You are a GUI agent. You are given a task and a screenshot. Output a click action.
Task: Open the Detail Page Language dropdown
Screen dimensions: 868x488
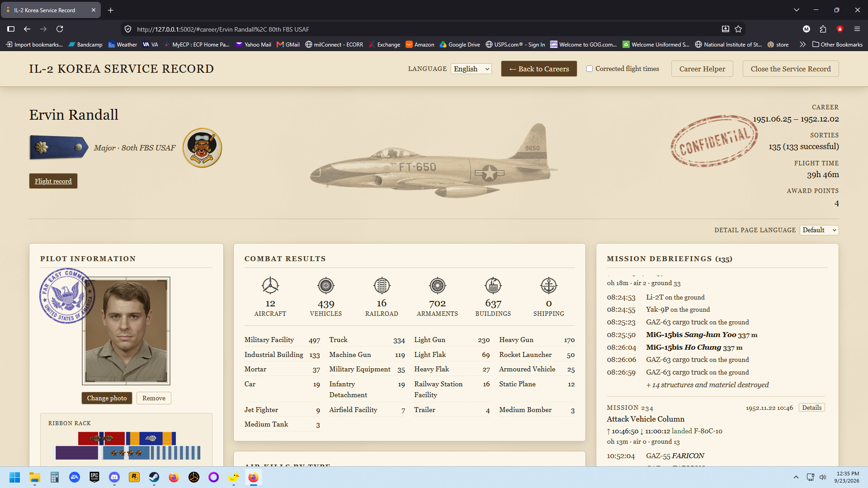point(819,230)
